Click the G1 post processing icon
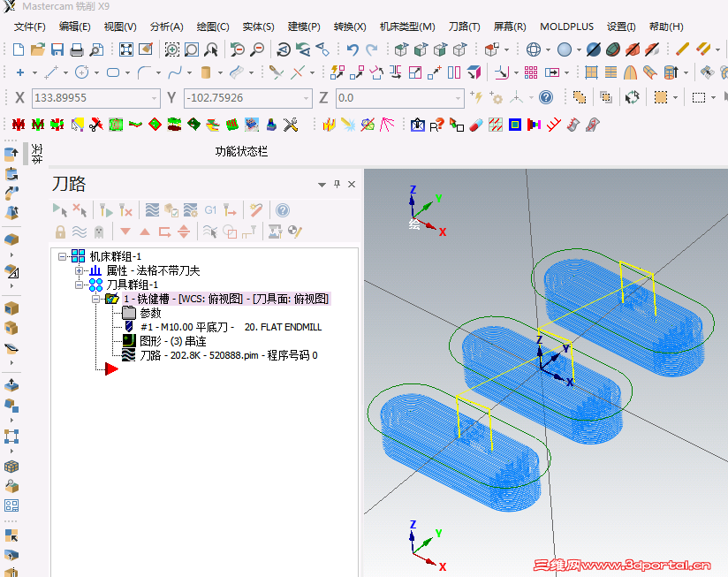This screenshot has width=728, height=577. pyautogui.click(x=210, y=210)
